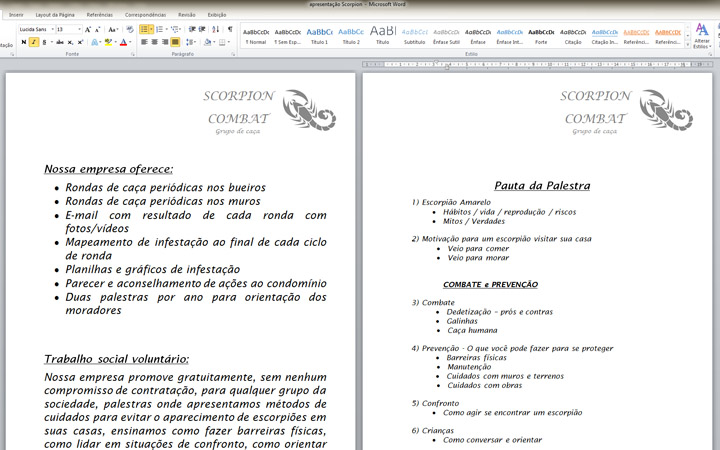
Task: Align text right
Action: (165, 42)
